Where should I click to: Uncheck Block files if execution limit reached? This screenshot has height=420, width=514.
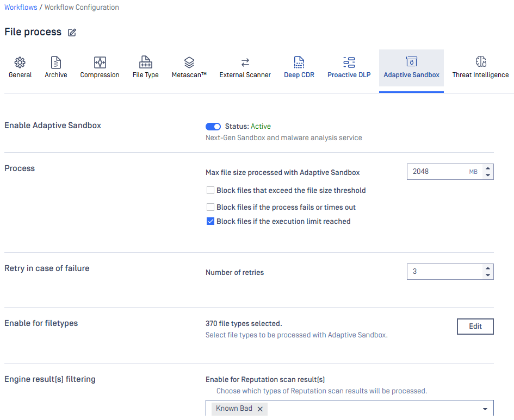coord(210,222)
